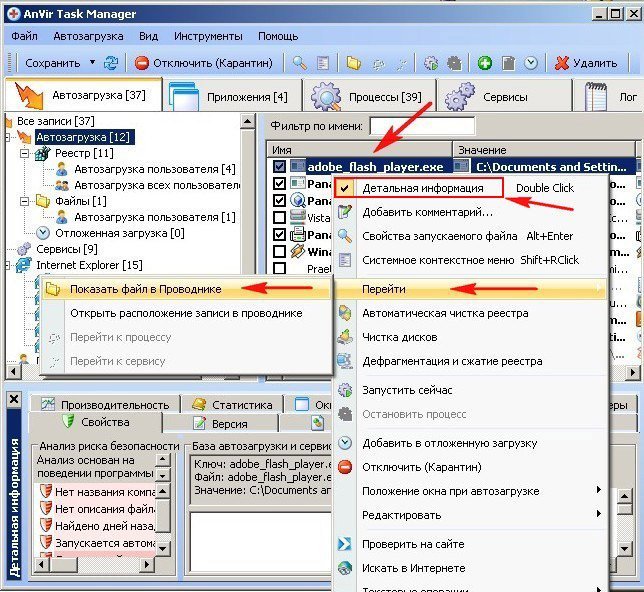Image resolution: width=644 pixels, height=592 pixels.
Task: Click the Сохранить toolbar button
Action: [53, 63]
